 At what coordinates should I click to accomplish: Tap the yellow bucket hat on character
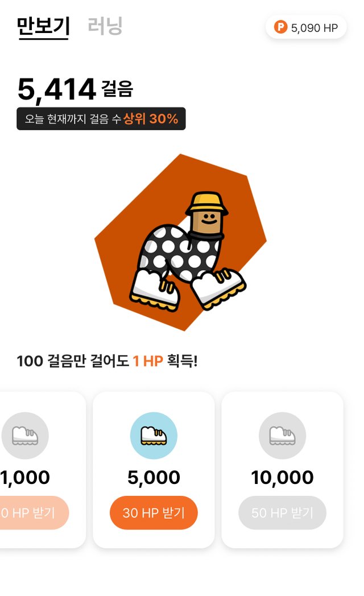207,204
